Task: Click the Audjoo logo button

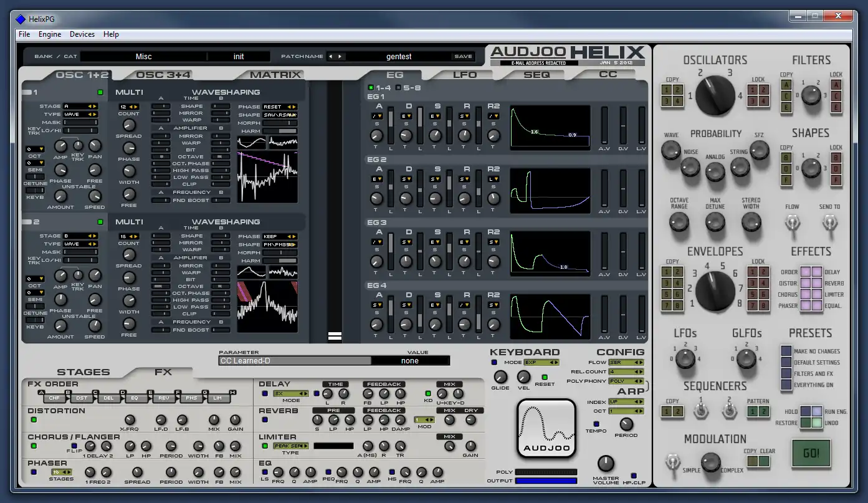Action: [x=546, y=429]
